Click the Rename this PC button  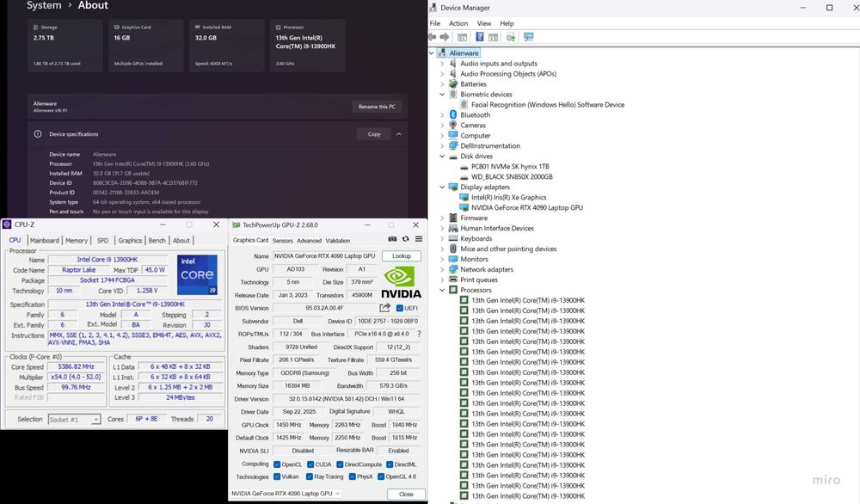click(377, 107)
